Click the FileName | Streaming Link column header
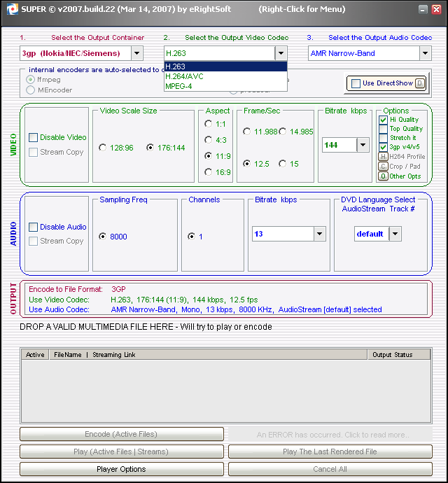 (x=209, y=355)
